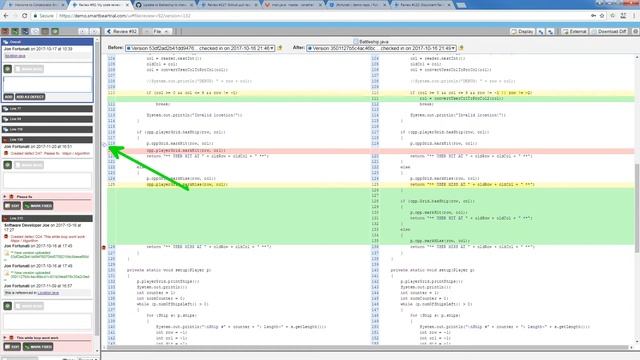
Task: Click the previous conversation arrow in chat toolbar
Action: [83, 31]
